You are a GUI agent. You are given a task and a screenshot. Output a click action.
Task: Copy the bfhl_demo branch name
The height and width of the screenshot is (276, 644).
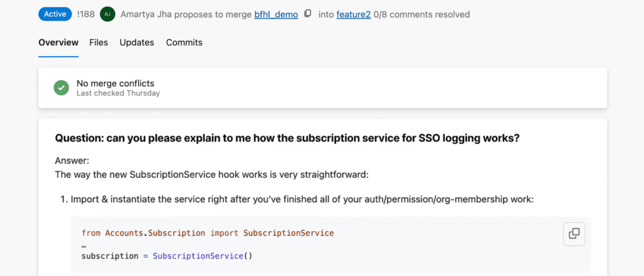click(308, 14)
